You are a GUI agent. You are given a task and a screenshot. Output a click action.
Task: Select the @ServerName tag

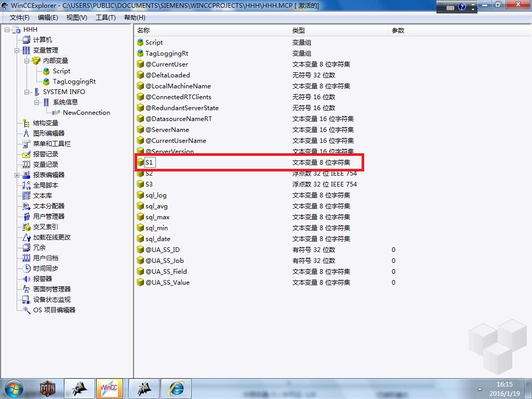coord(167,129)
